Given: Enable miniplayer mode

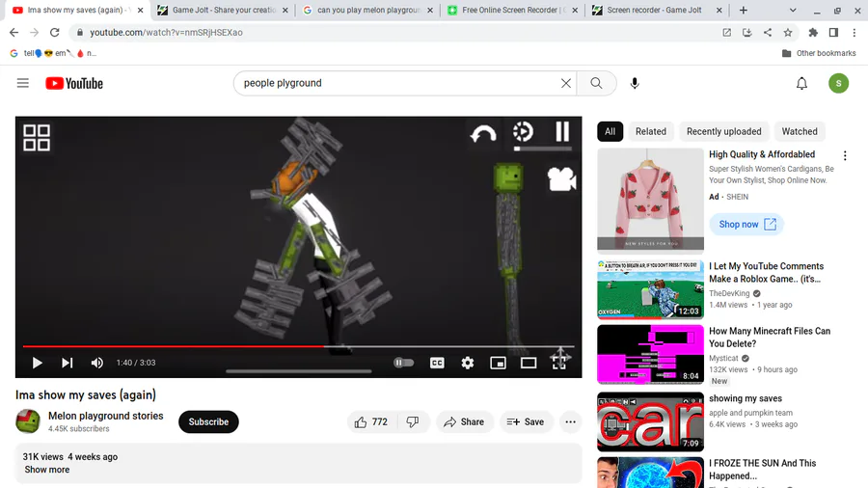Looking at the screenshot, I should pyautogui.click(x=498, y=363).
